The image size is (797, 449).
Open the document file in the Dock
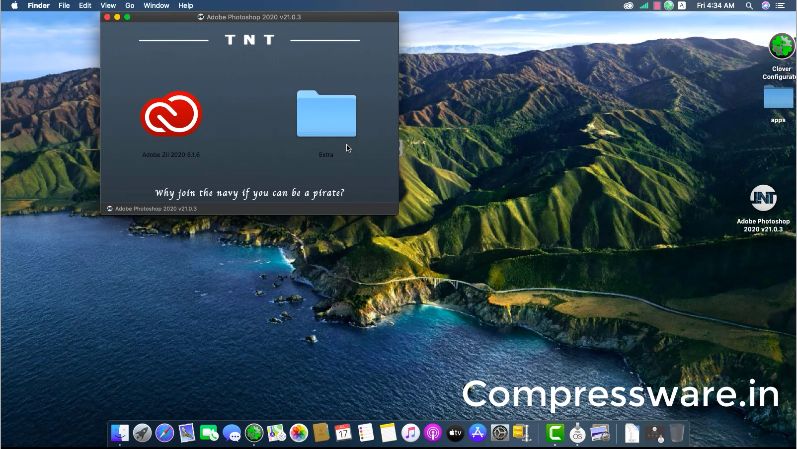(x=632, y=433)
